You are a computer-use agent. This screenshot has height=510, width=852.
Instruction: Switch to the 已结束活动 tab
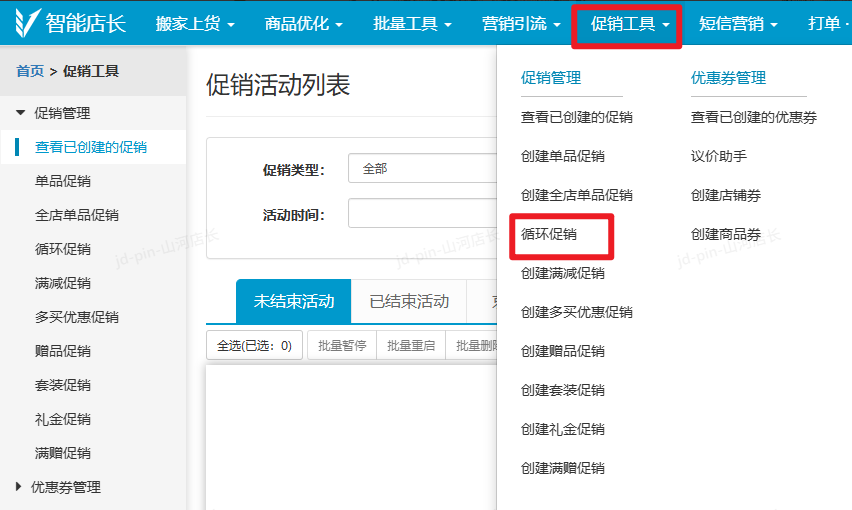pyautogui.click(x=409, y=301)
